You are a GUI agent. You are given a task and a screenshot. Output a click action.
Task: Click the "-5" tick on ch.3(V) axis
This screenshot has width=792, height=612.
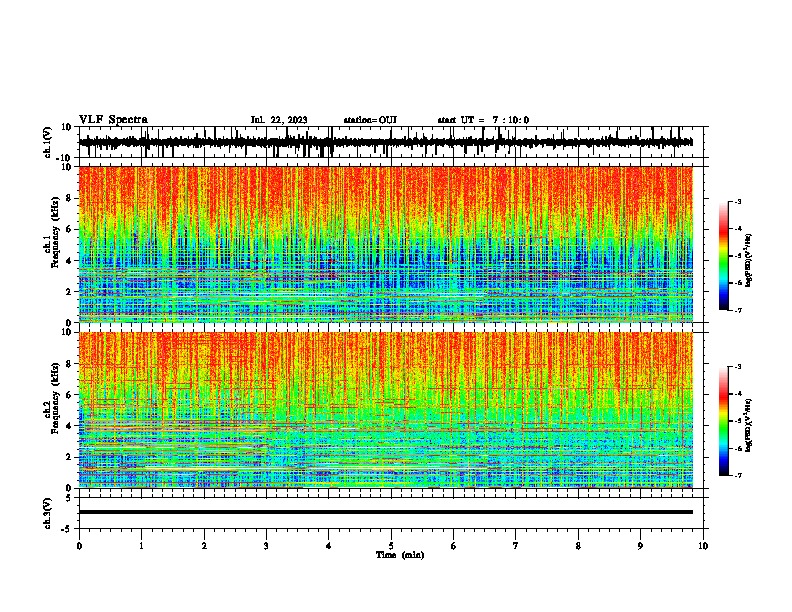point(67,528)
